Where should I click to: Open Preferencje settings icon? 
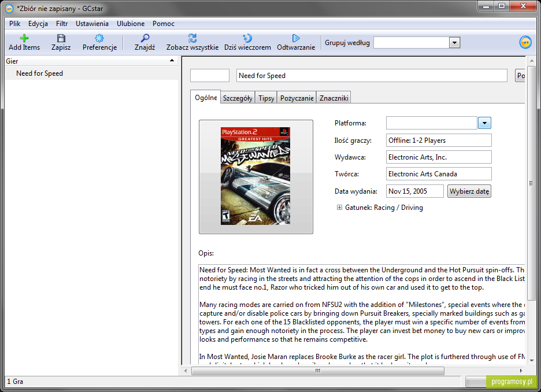point(99,38)
